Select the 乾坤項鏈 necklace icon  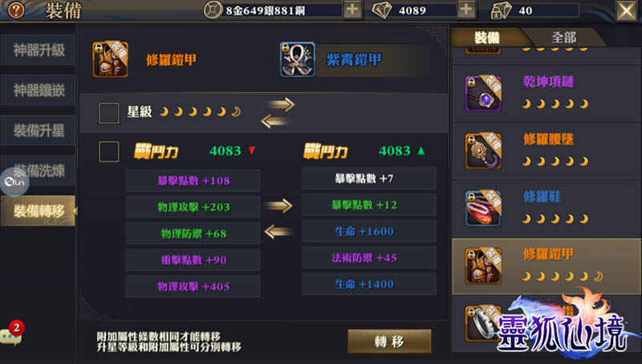point(483,93)
